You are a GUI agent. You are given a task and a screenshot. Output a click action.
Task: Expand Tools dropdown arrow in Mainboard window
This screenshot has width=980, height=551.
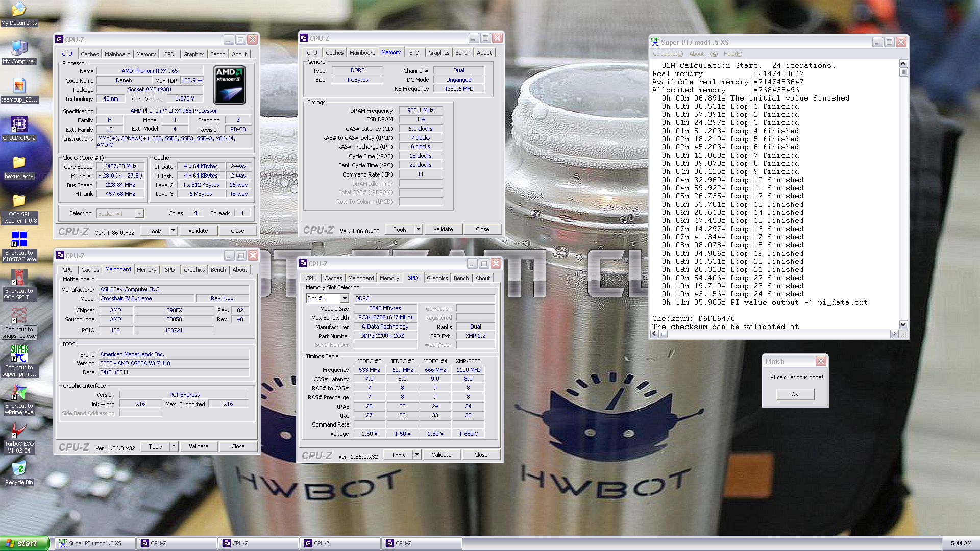(x=174, y=446)
